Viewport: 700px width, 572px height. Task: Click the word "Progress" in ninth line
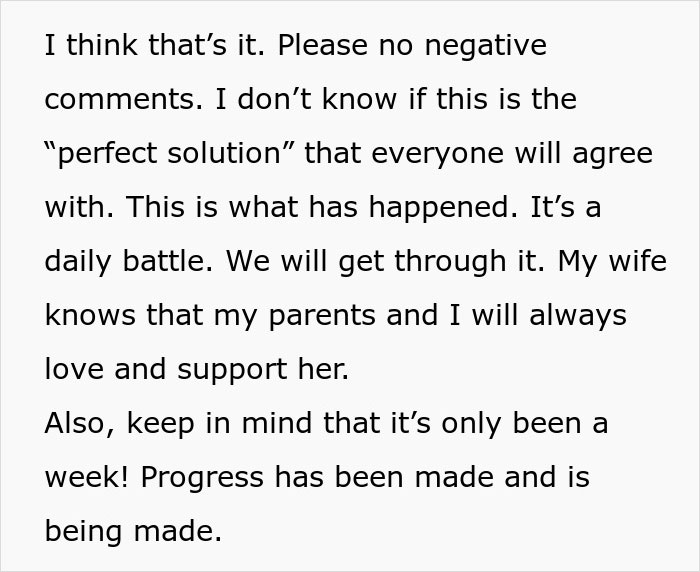[202, 477]
